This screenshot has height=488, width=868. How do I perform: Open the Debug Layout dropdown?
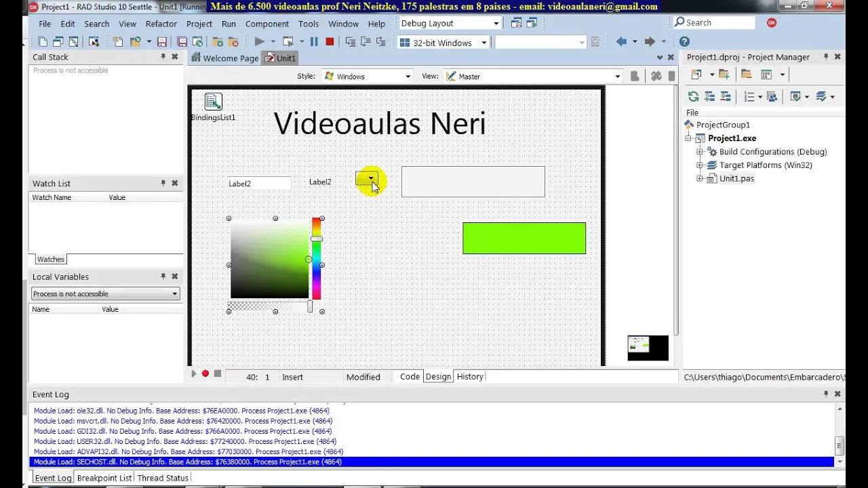(496, 23)
